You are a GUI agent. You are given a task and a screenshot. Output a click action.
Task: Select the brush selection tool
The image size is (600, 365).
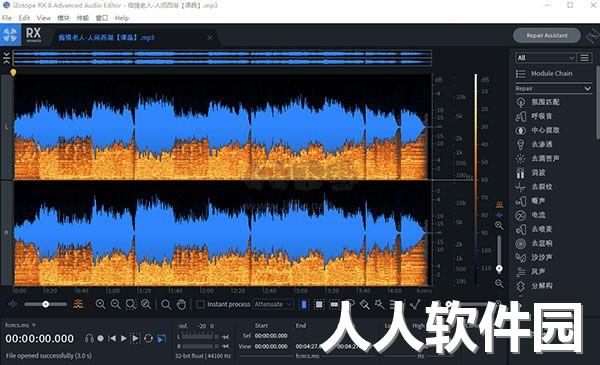365,305
